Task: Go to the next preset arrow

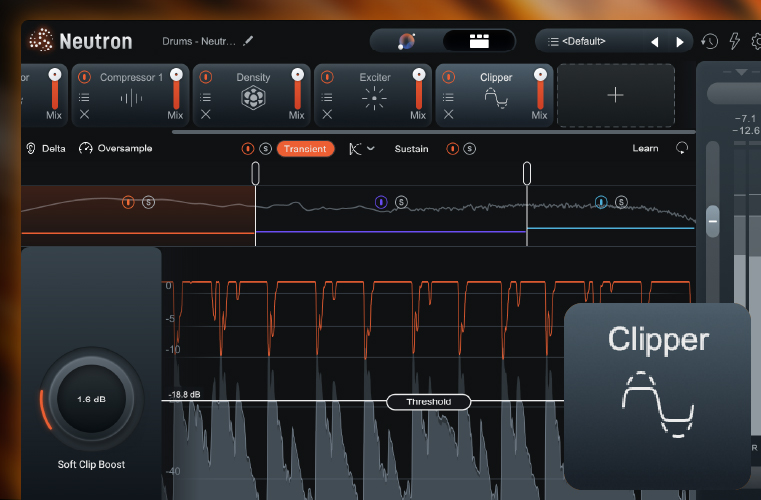Action: [679, 42]
